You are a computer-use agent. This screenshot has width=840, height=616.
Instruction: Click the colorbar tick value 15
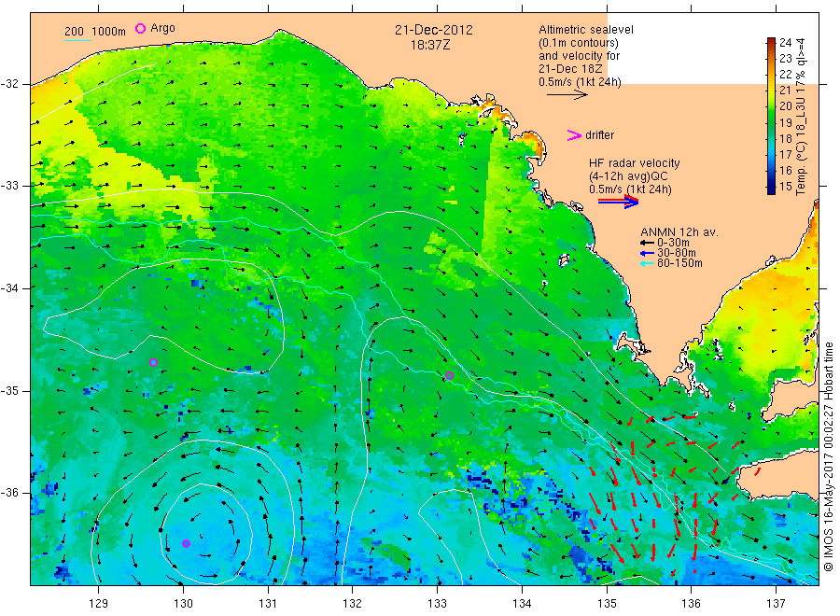pyautogui.click(x=785, y=187)
